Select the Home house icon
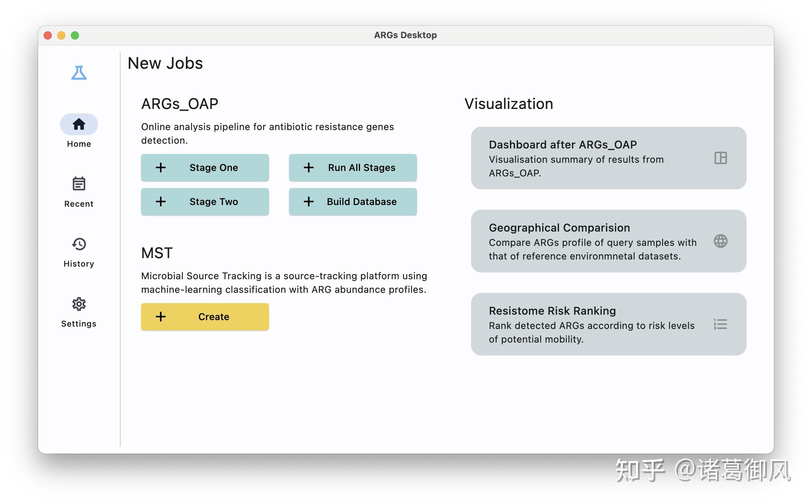812x504 pixels. (79, 124)
